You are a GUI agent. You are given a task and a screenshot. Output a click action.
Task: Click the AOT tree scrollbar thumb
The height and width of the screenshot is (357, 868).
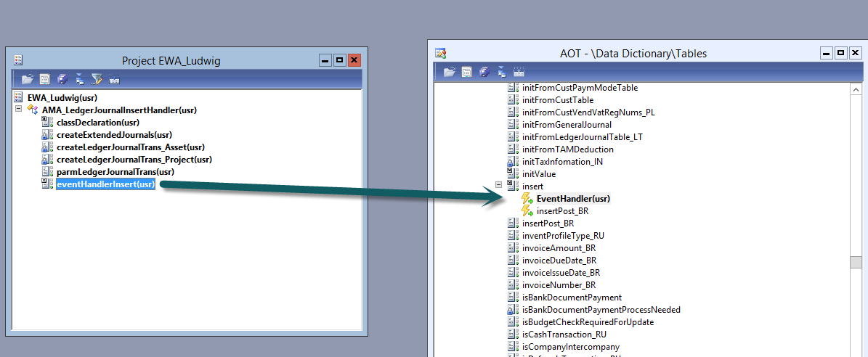[856, 262]
